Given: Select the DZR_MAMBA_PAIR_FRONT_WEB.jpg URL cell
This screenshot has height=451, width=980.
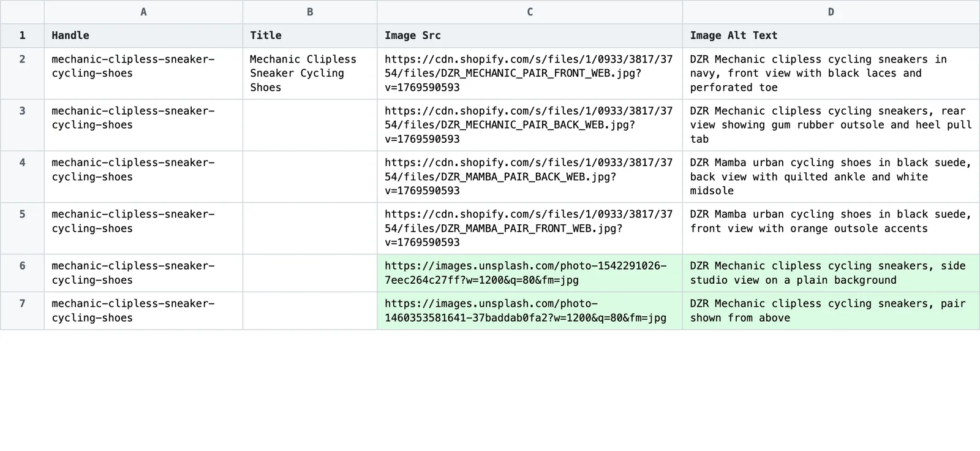Looking at the screenshot, I should tap(530, 229).
